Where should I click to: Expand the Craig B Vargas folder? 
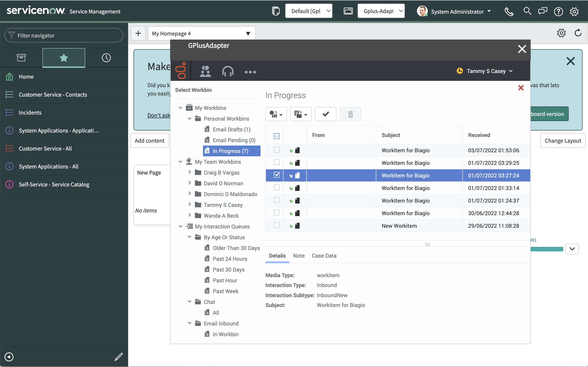tap(189, 172)
